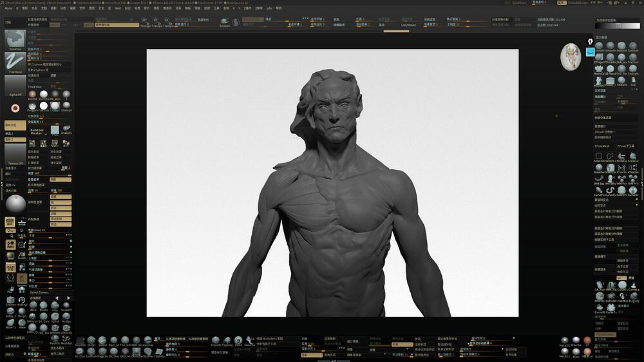The image size is (644, 362).
Task: Select the Dam_St brush in bottom shelf
Action: coord(114,341)
